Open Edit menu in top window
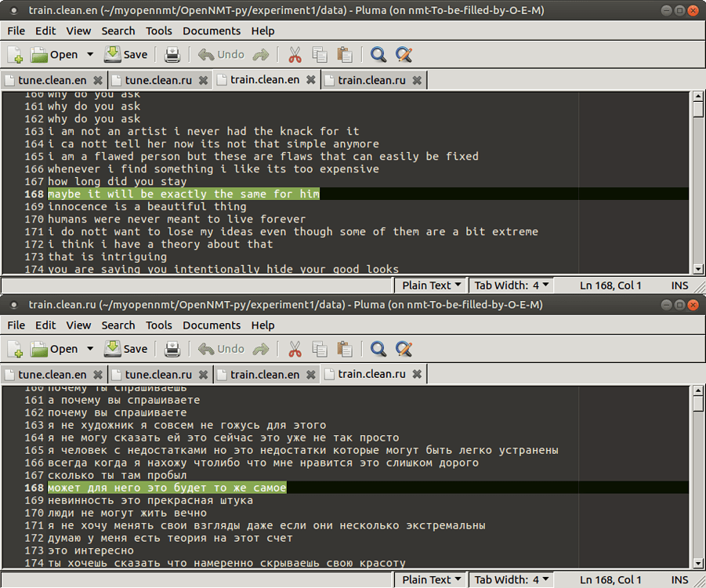 pos(45,31)
